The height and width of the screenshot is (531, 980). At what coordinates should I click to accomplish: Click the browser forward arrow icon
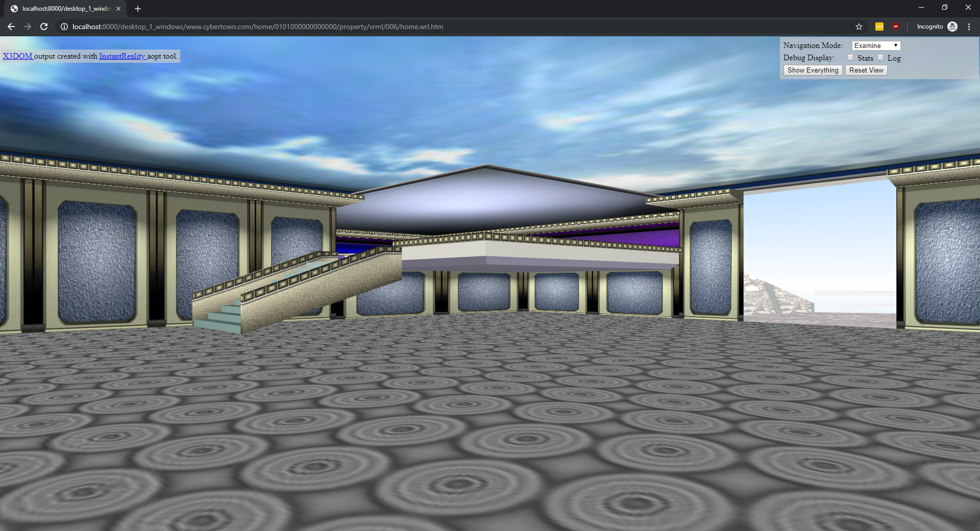(27, 27)
